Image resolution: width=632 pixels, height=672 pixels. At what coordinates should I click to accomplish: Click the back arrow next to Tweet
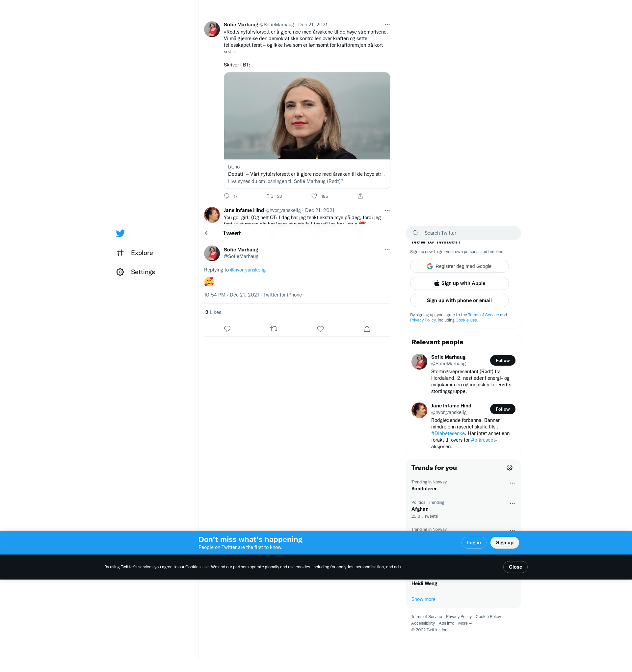click(208, 233)
